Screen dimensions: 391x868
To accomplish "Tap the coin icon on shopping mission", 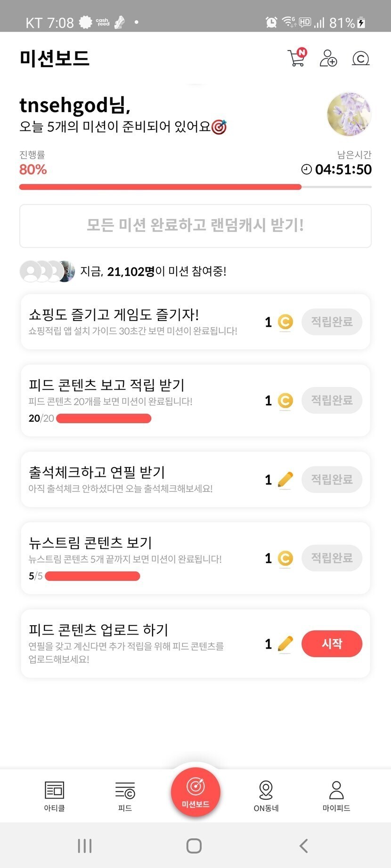I will (x=285, y=322).
